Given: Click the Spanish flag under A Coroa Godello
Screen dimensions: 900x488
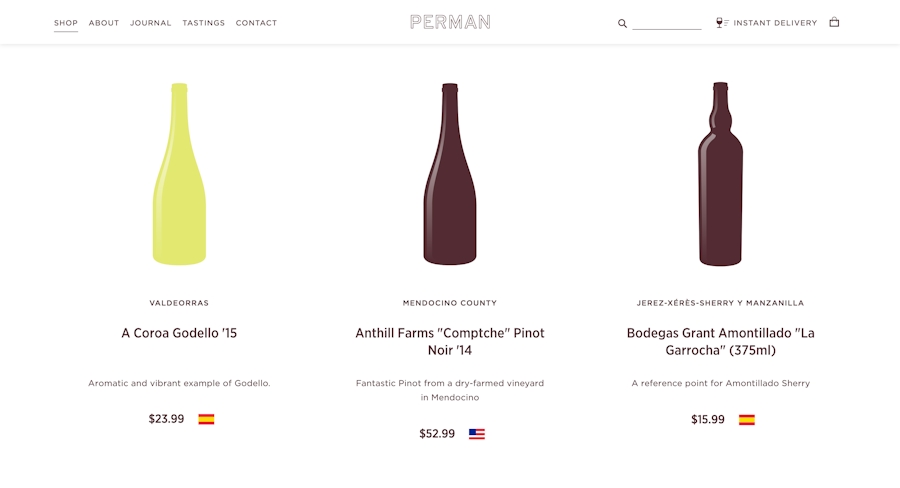Looking at the screenshot, I should [x=206, y=419].
